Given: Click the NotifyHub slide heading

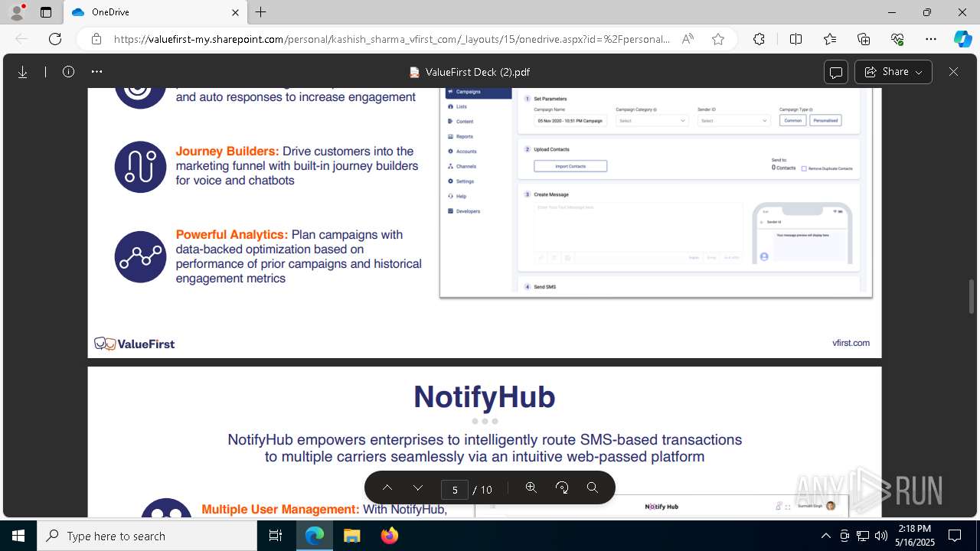Looking at the screenshot, I should click(x=485, y=397).
